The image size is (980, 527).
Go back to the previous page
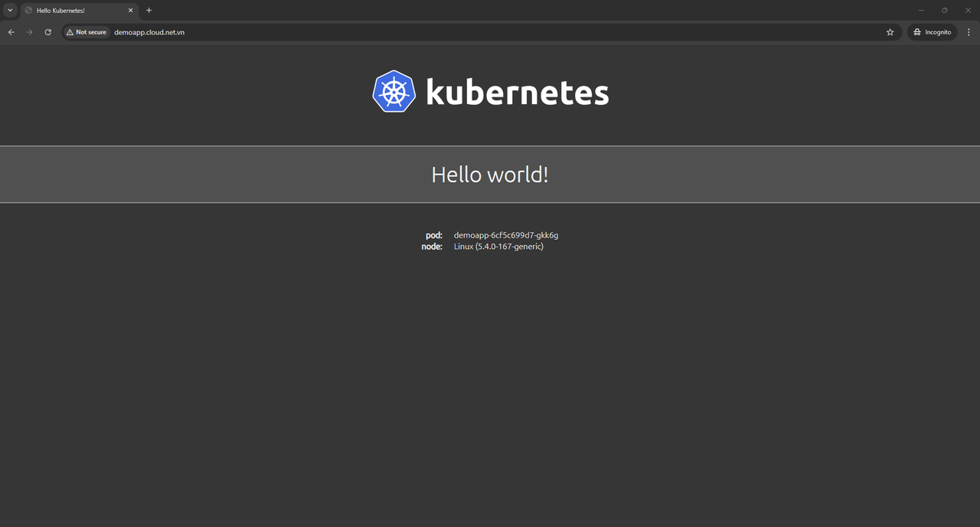[11, 32]
